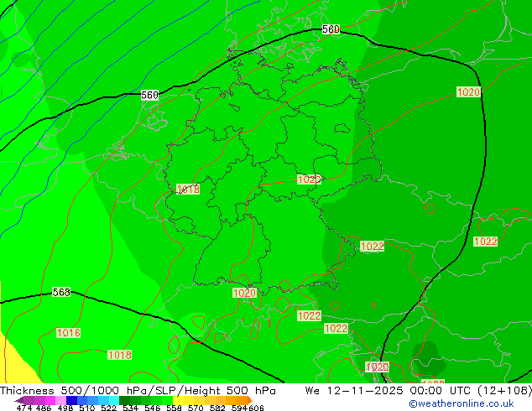Pick the cyan legend swatch
Screen dimensions: 532x411
113,400
